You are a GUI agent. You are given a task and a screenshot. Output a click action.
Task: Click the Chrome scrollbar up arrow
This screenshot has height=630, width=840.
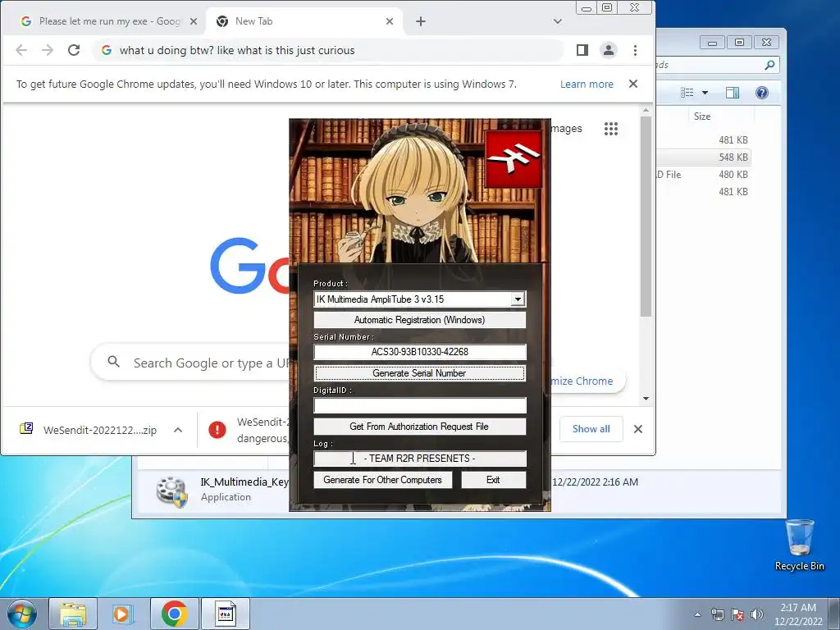[646, 111]
